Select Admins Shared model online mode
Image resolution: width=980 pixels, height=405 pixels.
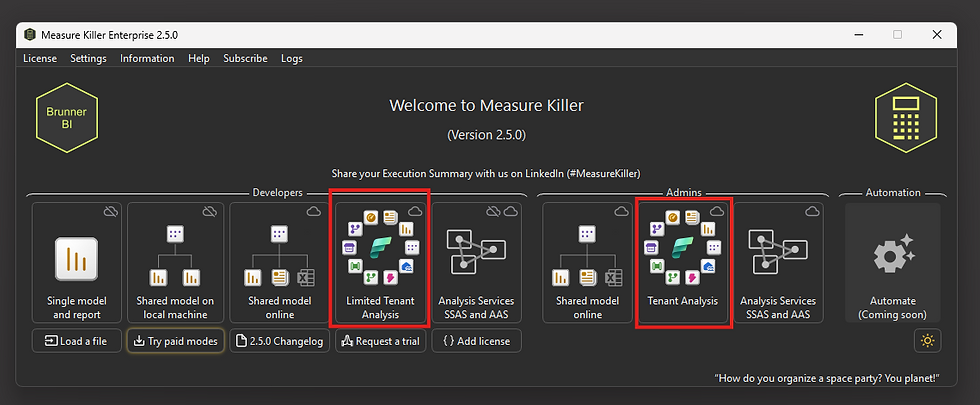coord(588,262)
